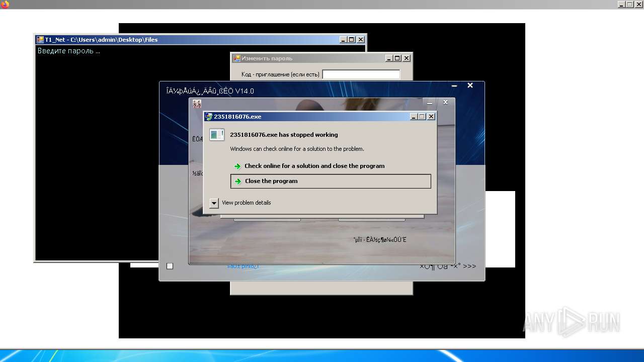Minimize the 2351816076.exe error dialog
644x362 pixels.
[x=414, y=117]
